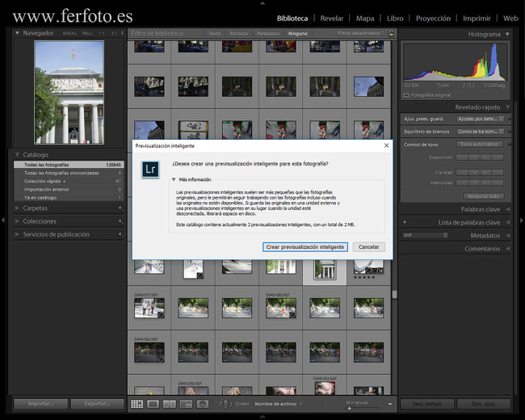This screenshot has height=420, width=525.
Task: Collapse the Más información section
Action: [172, 179]
